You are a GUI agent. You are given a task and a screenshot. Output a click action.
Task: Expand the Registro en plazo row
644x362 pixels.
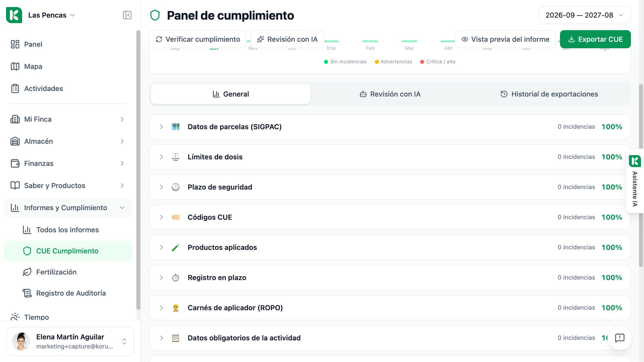pyautogui.click(x=161, y=278)
